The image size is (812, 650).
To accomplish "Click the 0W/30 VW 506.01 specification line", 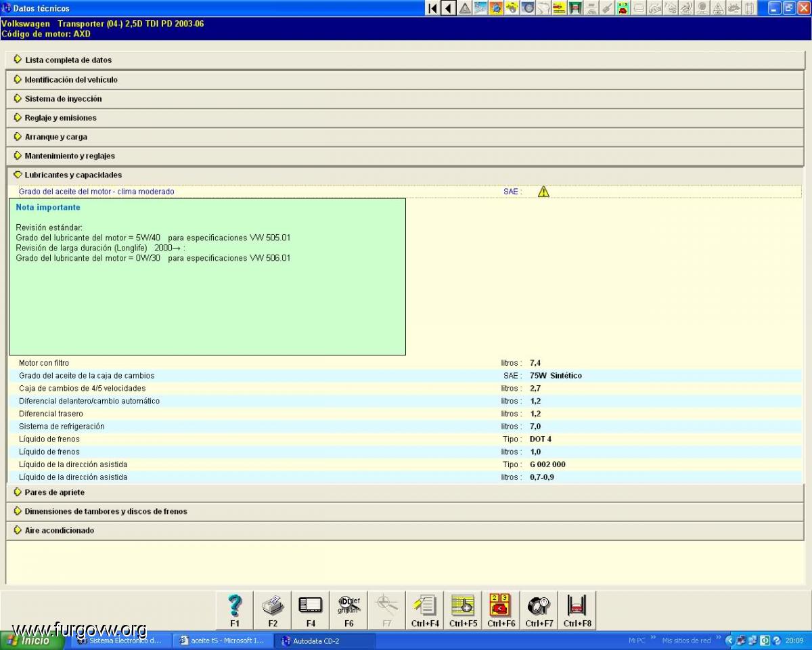I will pyautogui.click(x=153, y=258).
